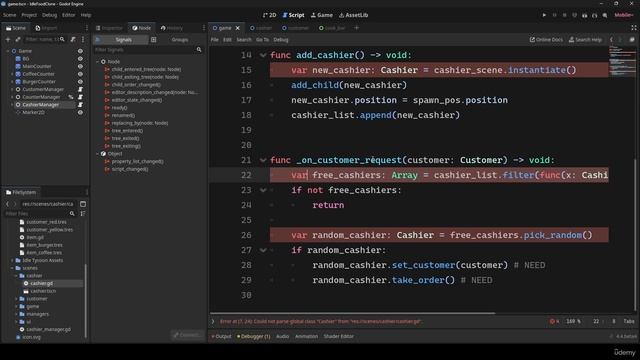Toggle FileSystem split mode icon
This screenshot has height=360, width=640.
point(83,204)
